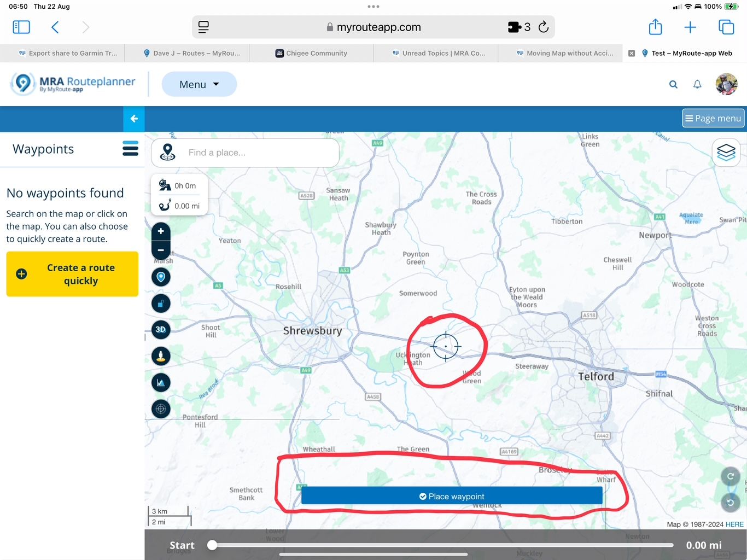Screen dimensions: 747x560
Task: Open a new Safari tab
Action: tap(690, 27)
